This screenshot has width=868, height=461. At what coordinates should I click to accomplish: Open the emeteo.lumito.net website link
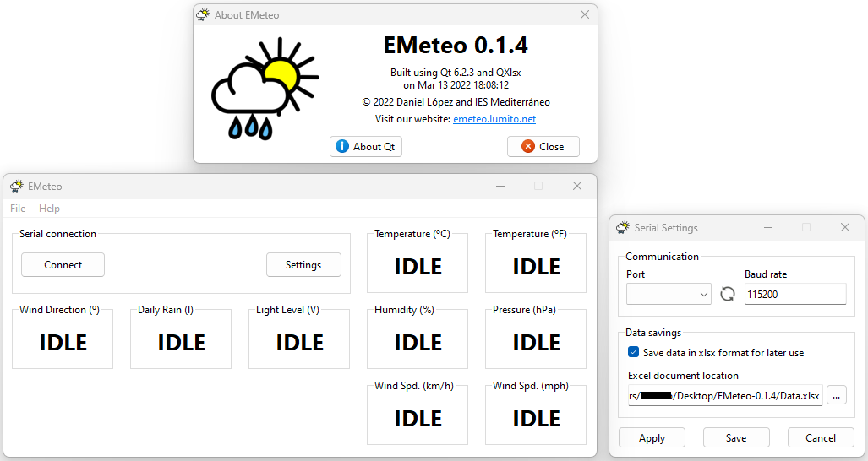(494, 119)
